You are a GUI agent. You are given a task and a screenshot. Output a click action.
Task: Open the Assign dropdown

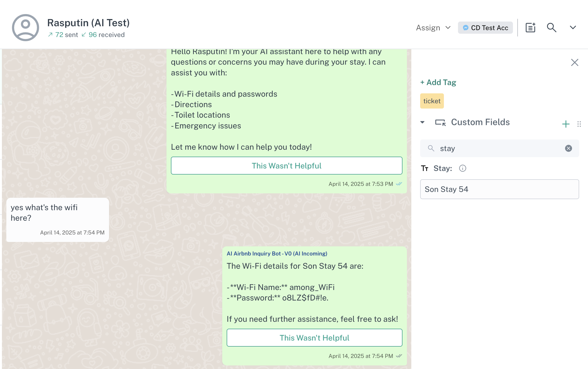point(433,28)
